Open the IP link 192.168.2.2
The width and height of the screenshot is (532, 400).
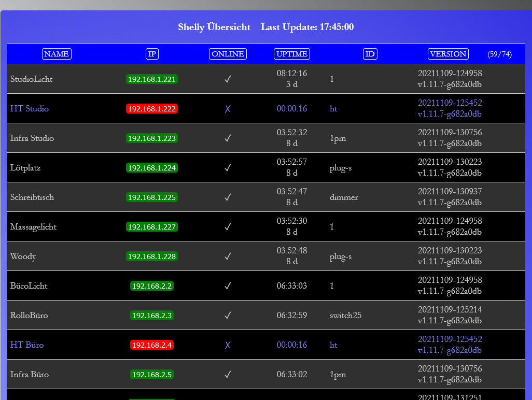click(152, 286)
